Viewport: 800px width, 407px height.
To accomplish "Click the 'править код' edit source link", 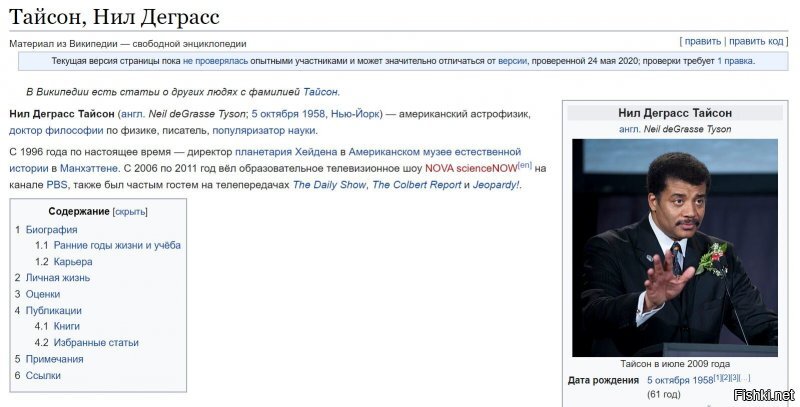I will click(756, 42).
